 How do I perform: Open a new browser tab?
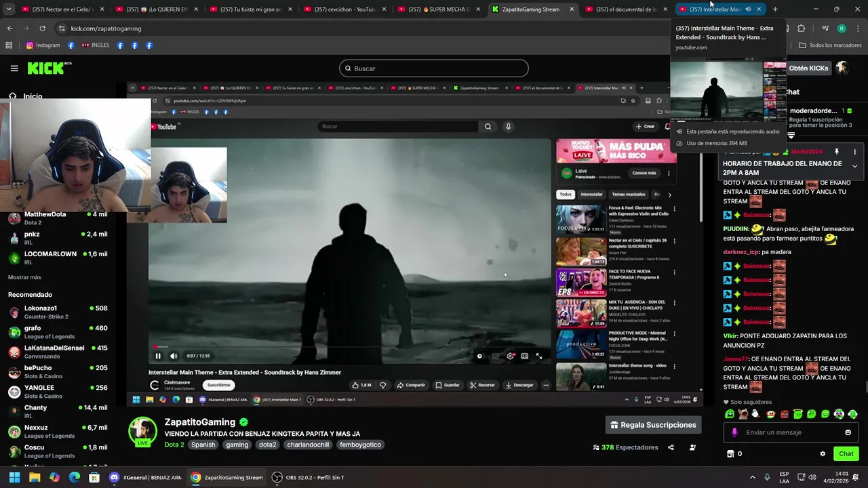point(775,9)
